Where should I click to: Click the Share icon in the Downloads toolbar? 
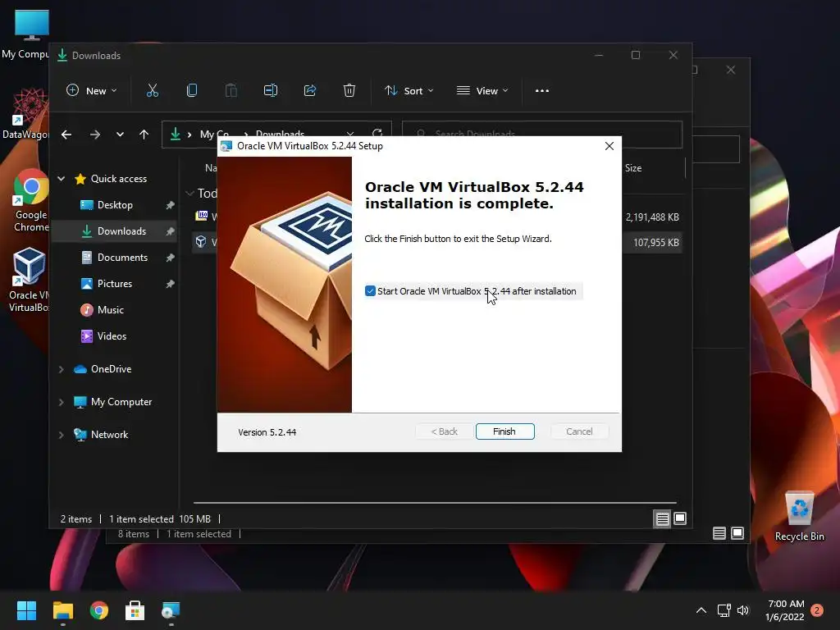coord(309,90)
